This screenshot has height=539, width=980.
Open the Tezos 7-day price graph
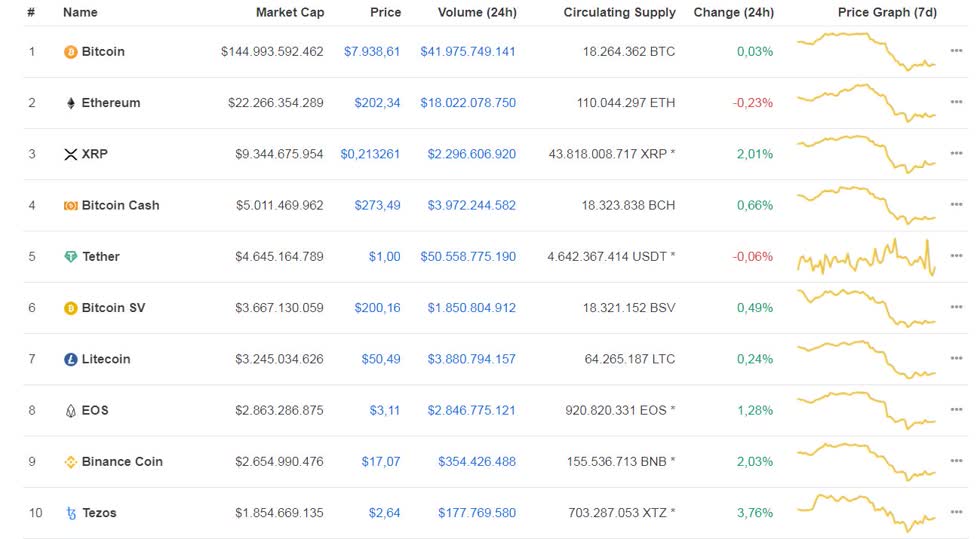(866, 513)
